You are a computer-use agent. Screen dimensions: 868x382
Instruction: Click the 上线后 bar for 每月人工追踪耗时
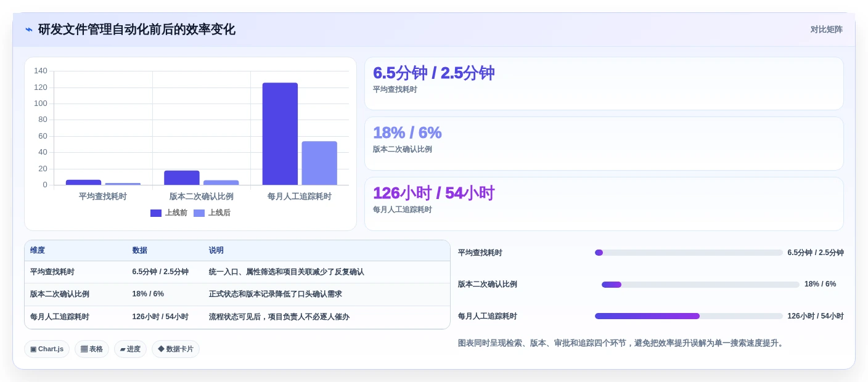(319, 163)
